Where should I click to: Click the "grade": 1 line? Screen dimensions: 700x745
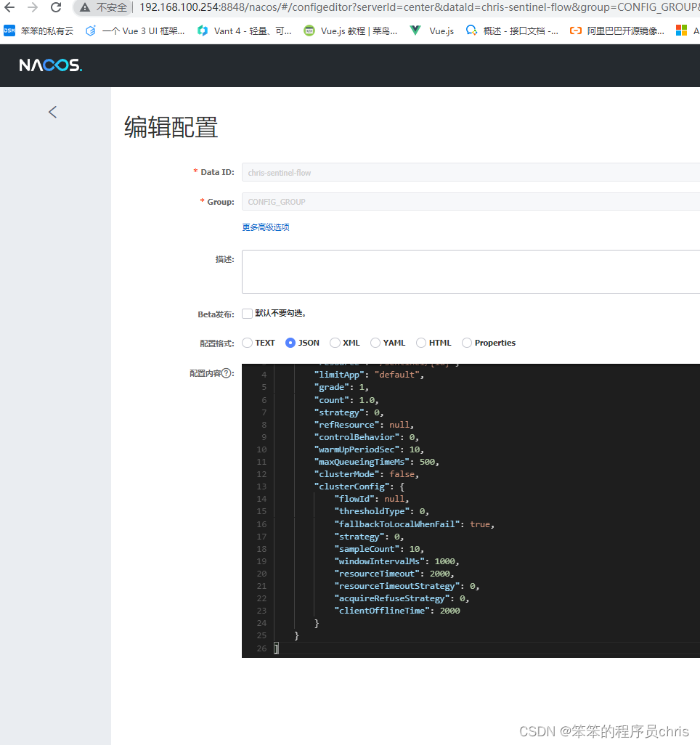click(341, 387)
